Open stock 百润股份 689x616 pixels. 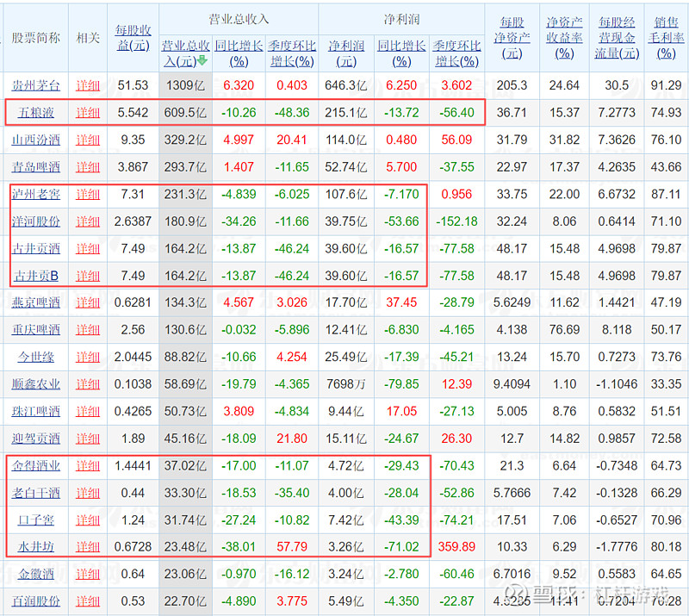coord(35,601)
